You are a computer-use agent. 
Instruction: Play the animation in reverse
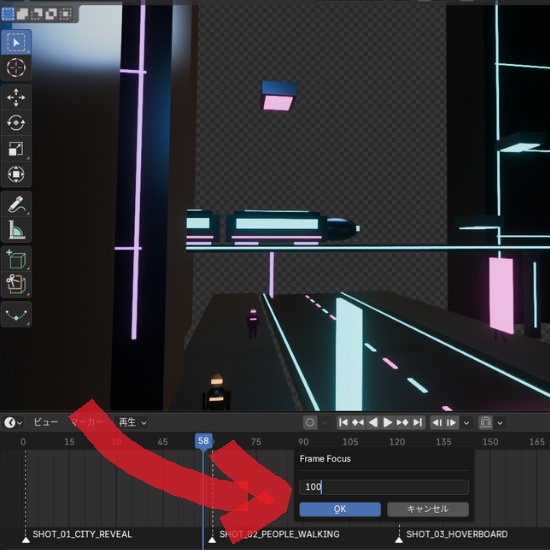[373, 423]
